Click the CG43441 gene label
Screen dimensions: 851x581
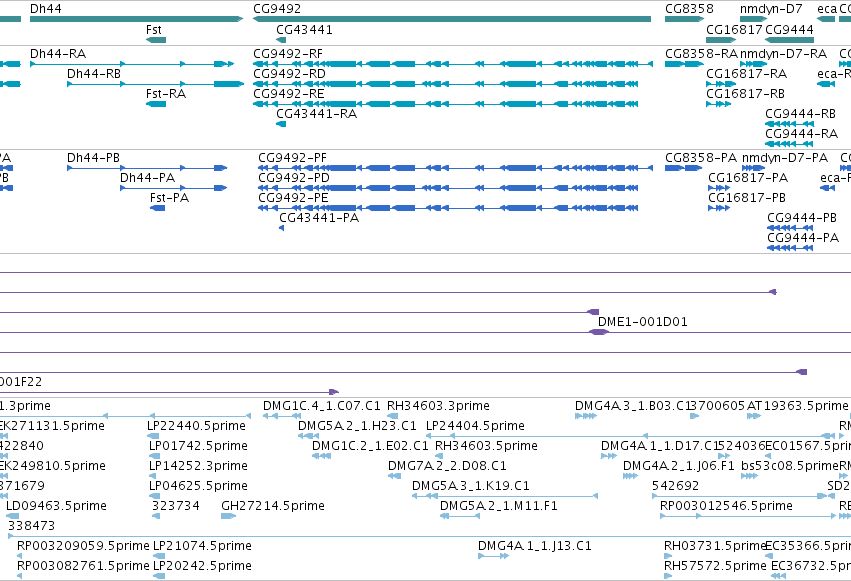tap(304, 30)
